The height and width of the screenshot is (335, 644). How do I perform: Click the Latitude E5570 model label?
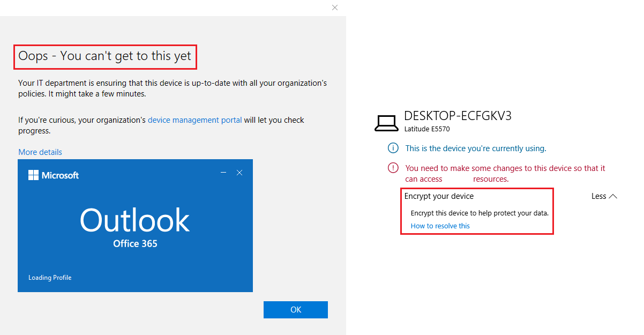(x=427, y=129)
